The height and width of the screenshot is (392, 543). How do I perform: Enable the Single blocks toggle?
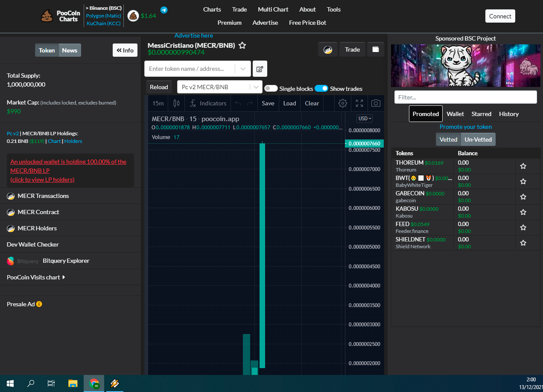coord(271,88)
